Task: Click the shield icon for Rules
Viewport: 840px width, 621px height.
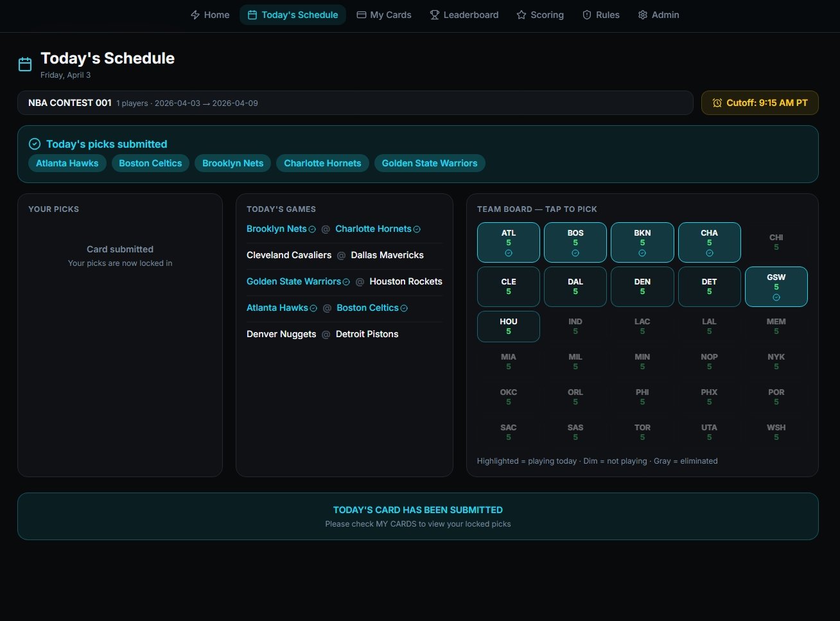Action: tap(586, 15)
